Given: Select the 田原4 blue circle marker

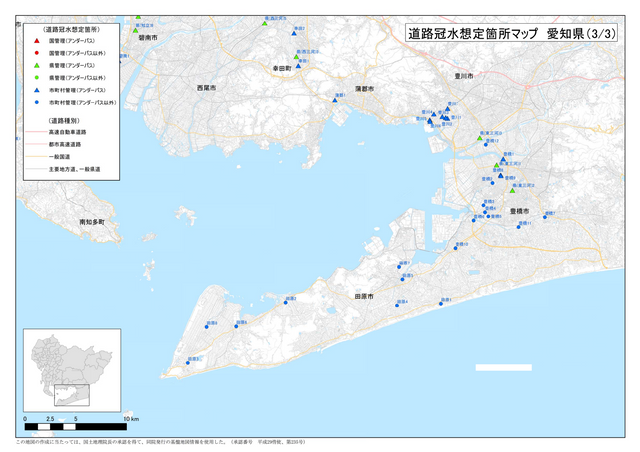Looking at the screenshot, I should pyautogui.click(x=397, y=305).
